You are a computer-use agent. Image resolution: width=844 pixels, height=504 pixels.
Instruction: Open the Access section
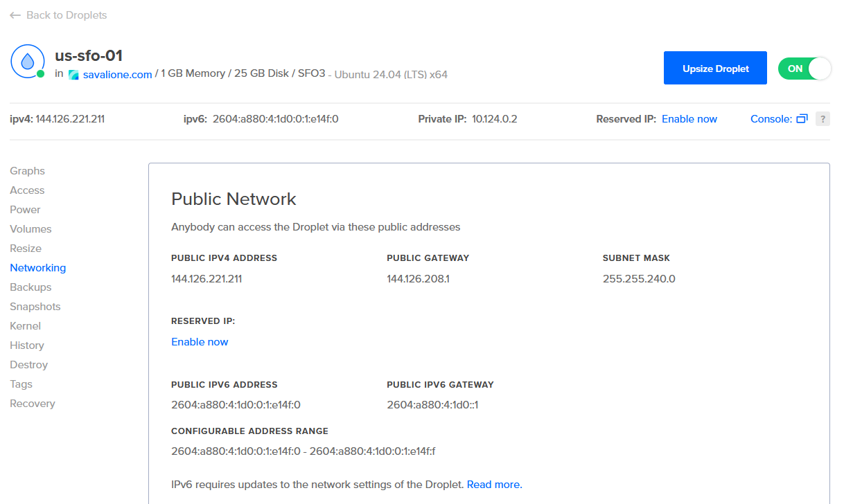click(x=27, y=190)
